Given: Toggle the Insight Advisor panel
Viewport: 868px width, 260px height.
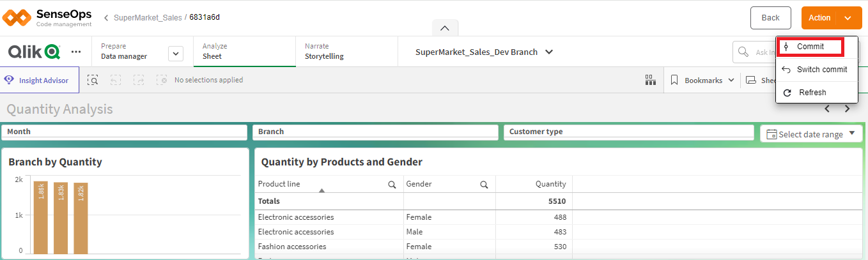Looking at the screenshot, I should tap(40, 80).
